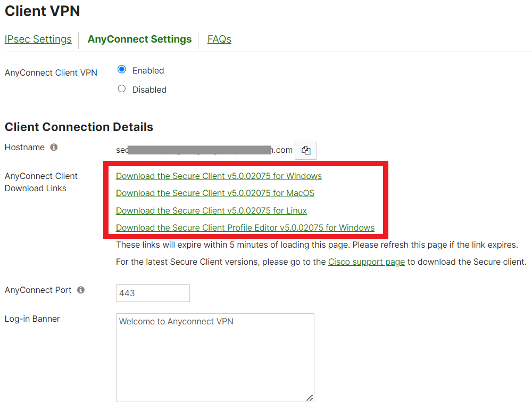Download the Secure Client for MacOS
The image size is (532, 408).
pyautogui.click(x=215, y=193)
